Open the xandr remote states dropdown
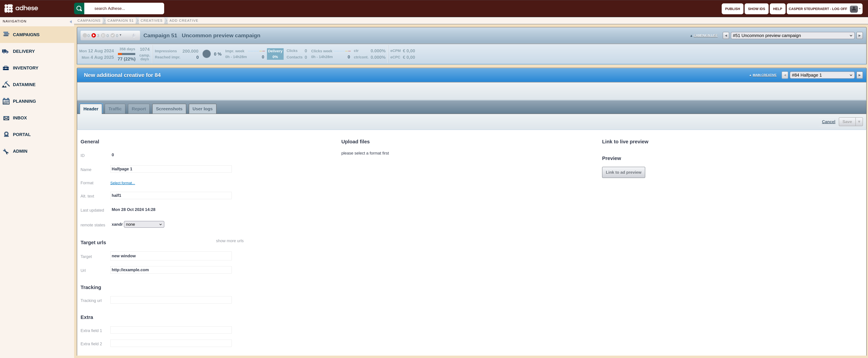This screenshot has height=358, width=868. [x=144, y=224]
